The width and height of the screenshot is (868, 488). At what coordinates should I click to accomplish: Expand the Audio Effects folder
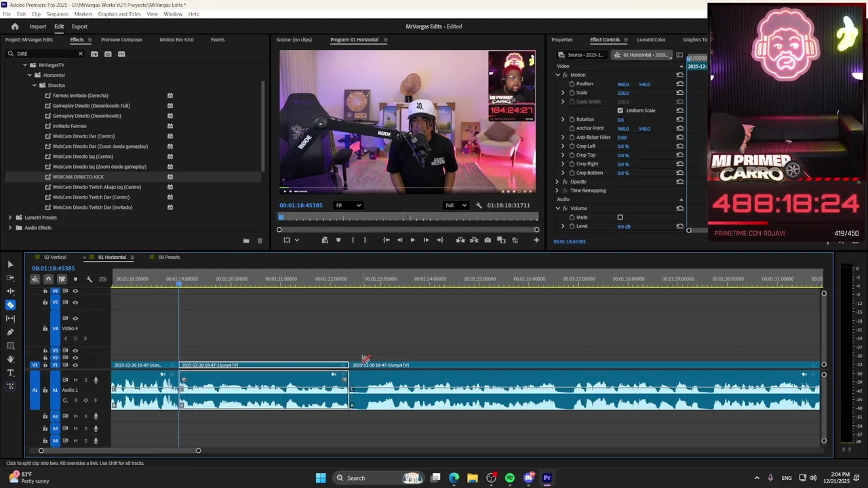10,228
